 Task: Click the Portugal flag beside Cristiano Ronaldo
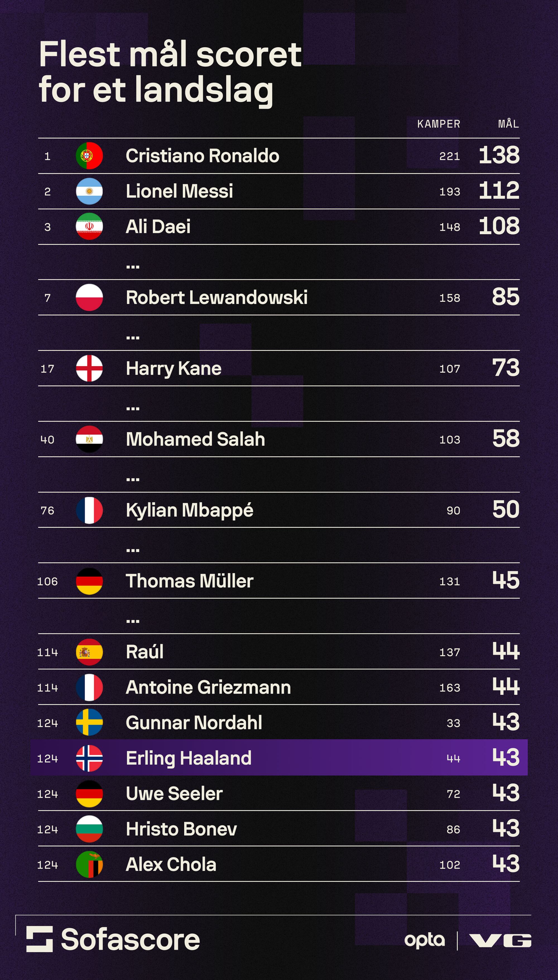point(89,156)
